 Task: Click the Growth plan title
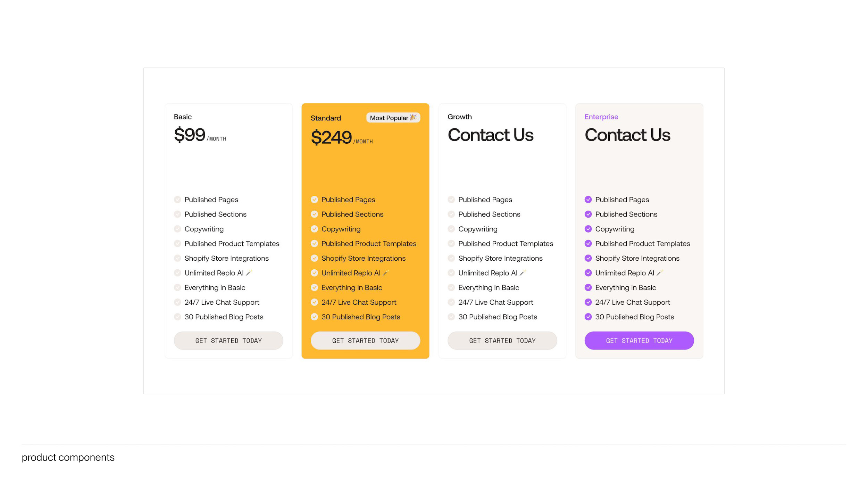(459, 117)
